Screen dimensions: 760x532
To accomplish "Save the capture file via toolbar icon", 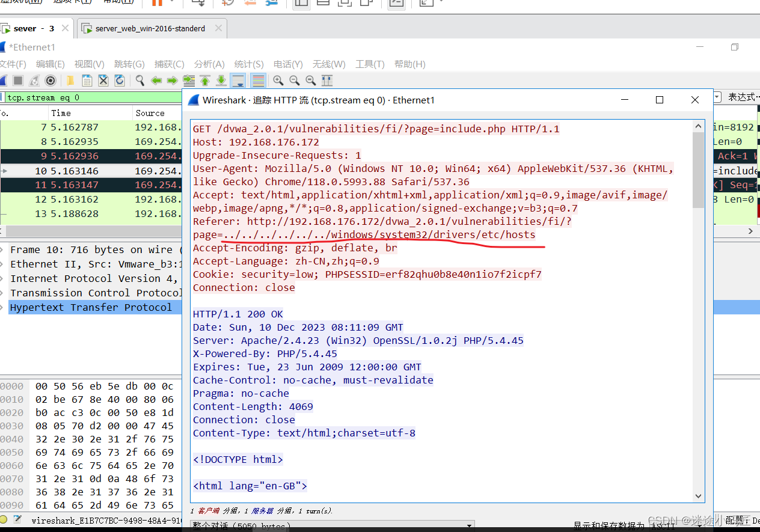I will coord(87,80).
